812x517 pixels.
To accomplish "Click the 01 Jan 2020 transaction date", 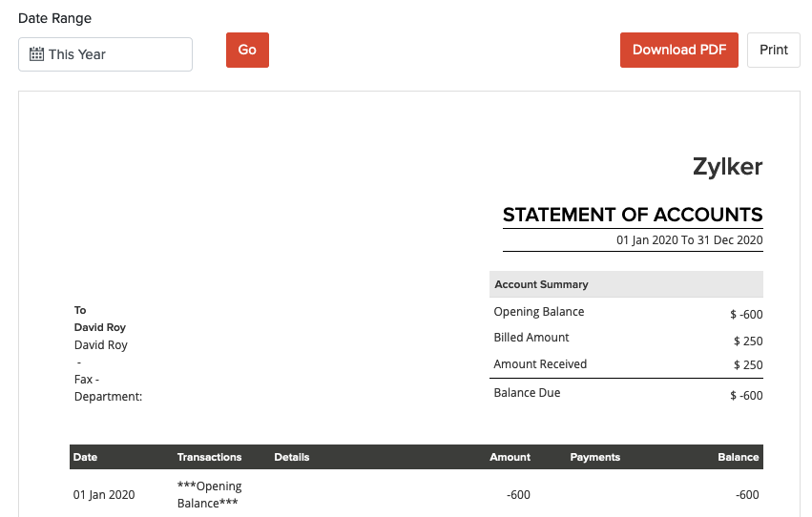I will (104, 495).
